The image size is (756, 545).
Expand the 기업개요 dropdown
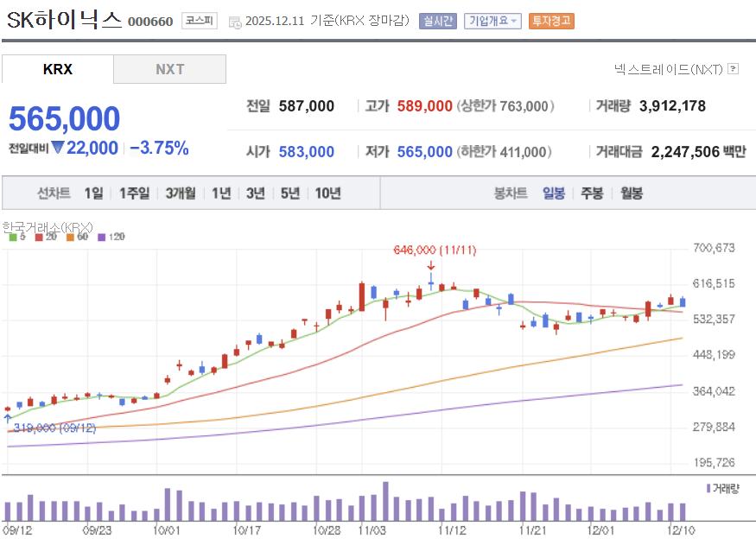coord(492,21)
